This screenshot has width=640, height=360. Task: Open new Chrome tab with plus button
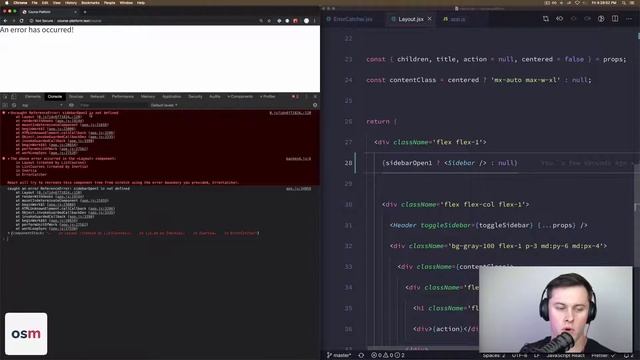tap(85, 12)
